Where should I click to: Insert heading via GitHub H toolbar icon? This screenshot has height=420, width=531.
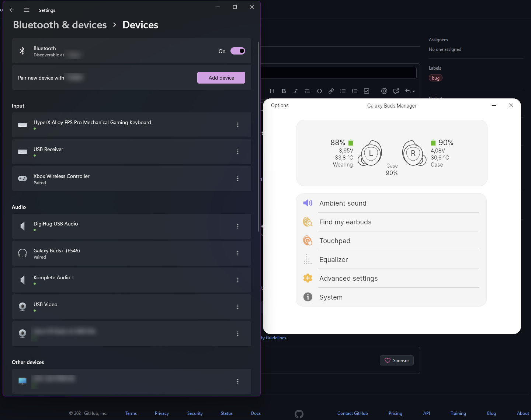point(272,91)
